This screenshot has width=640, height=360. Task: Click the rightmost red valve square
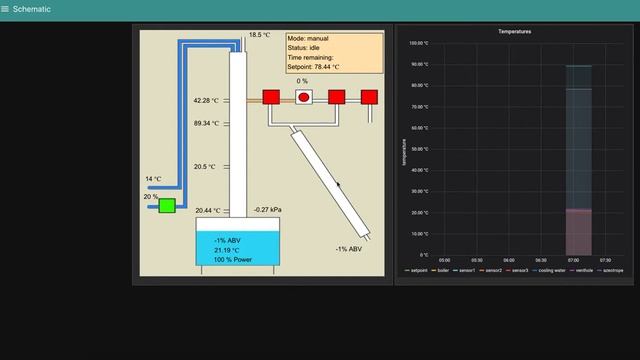point(369,97)
